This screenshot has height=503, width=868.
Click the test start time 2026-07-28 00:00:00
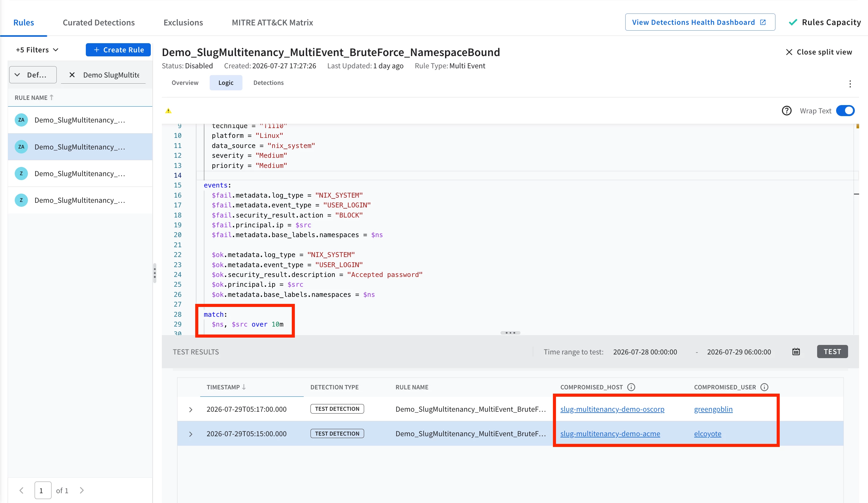pyautogui.click(x=645, y=352)
